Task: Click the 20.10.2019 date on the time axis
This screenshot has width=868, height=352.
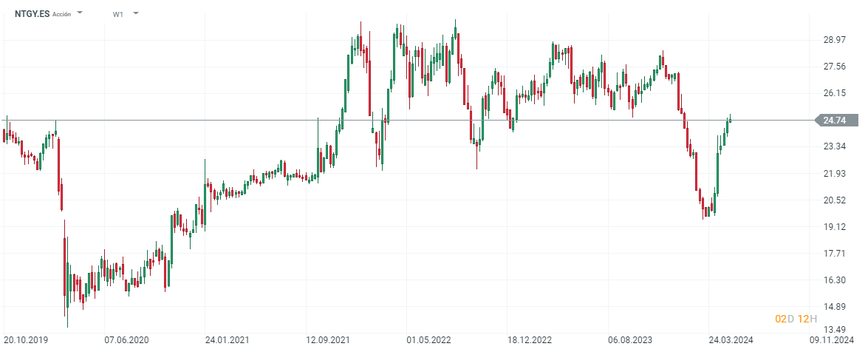Action: tap(25, 340)
